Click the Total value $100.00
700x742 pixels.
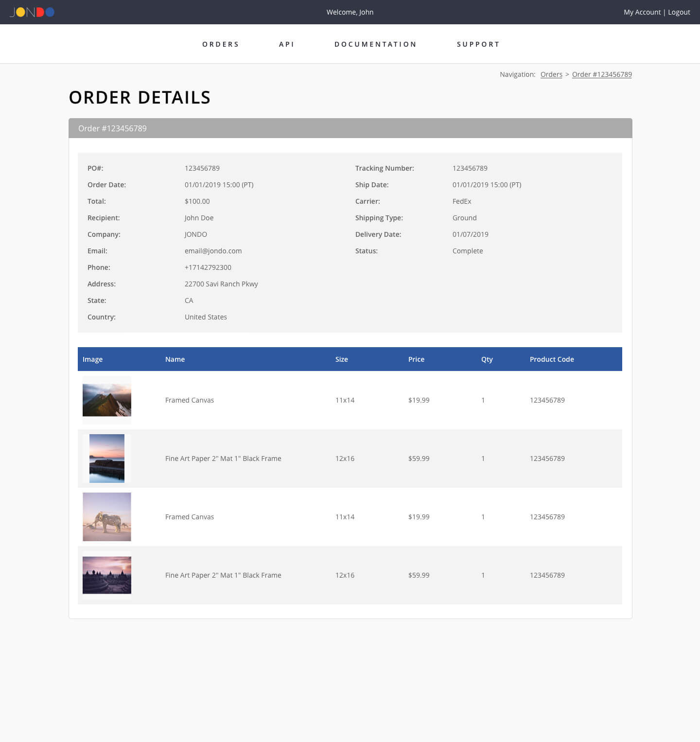pyautogui.click(x=197, y=201)
